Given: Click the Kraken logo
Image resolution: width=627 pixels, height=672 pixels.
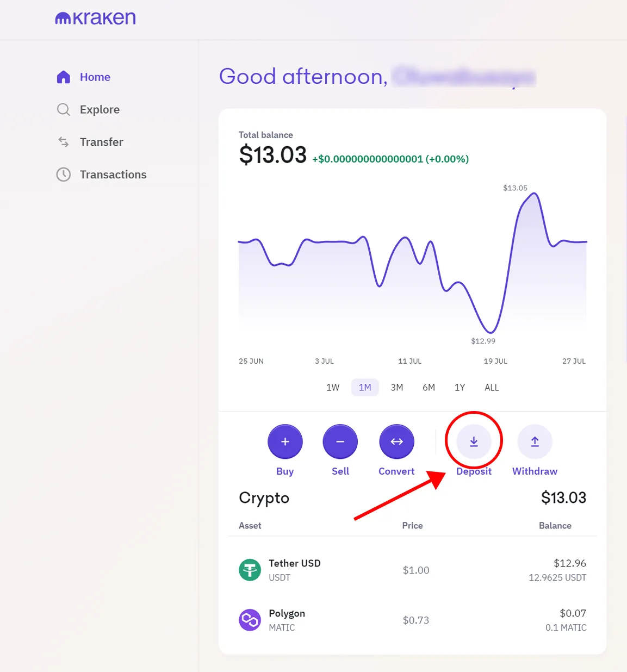Looking at the screenshot, I should coord(95,17).
